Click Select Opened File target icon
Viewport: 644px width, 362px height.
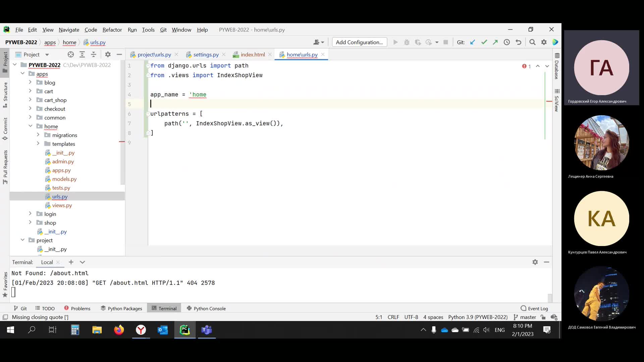pos(70,54)
